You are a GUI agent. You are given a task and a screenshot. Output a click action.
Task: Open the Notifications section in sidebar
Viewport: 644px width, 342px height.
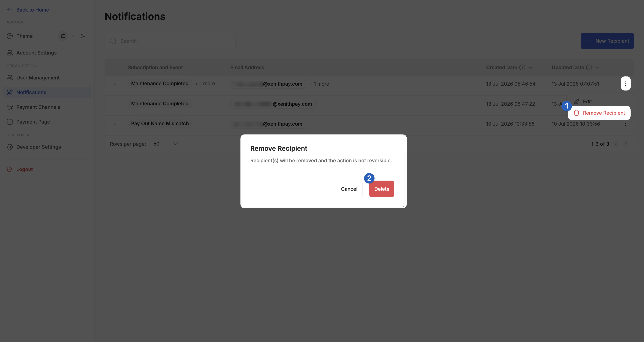point(48,92)
